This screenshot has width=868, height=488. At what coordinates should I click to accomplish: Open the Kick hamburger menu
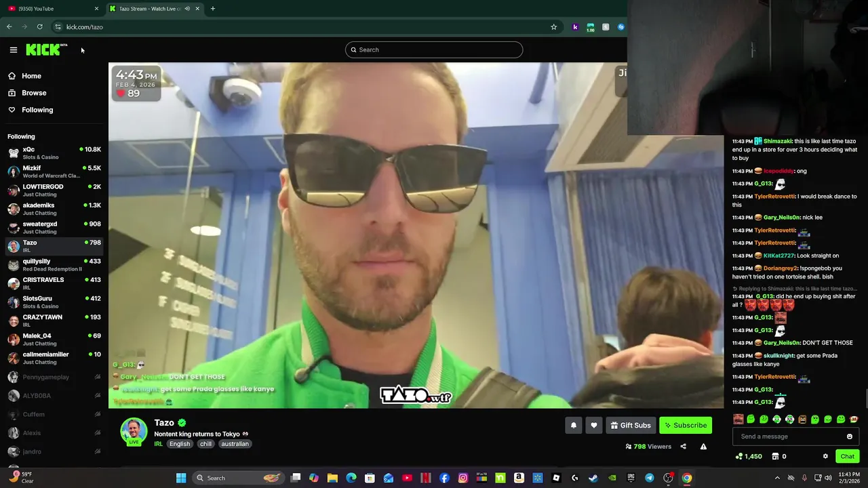coord(14,49)
